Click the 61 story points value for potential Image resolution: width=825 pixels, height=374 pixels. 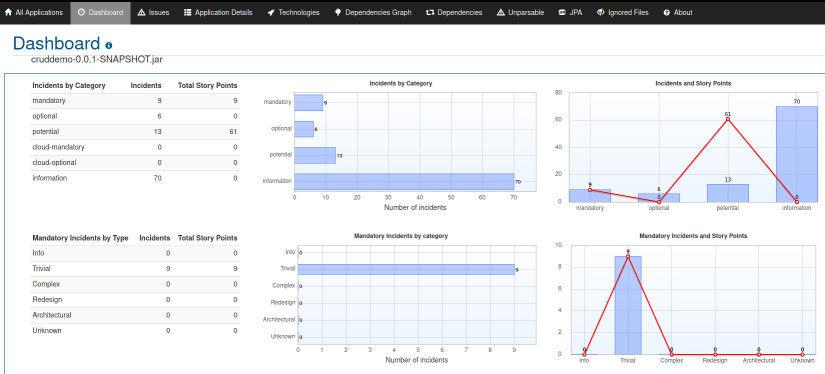click(233, 132)
